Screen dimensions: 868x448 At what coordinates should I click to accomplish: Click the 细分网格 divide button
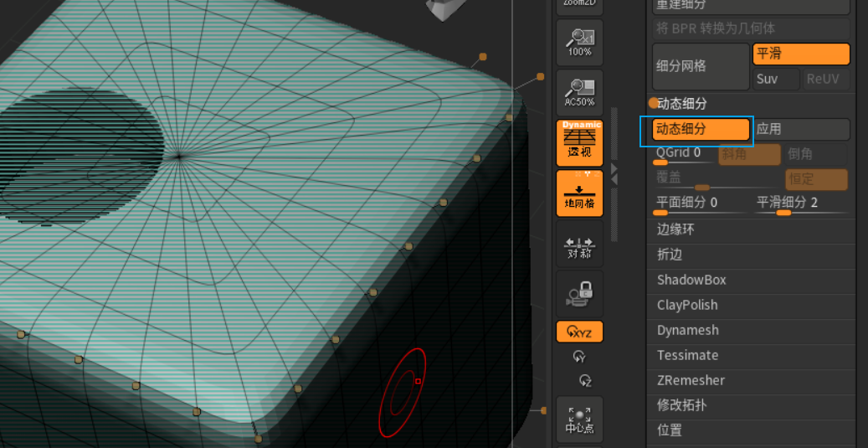point(701,66)
